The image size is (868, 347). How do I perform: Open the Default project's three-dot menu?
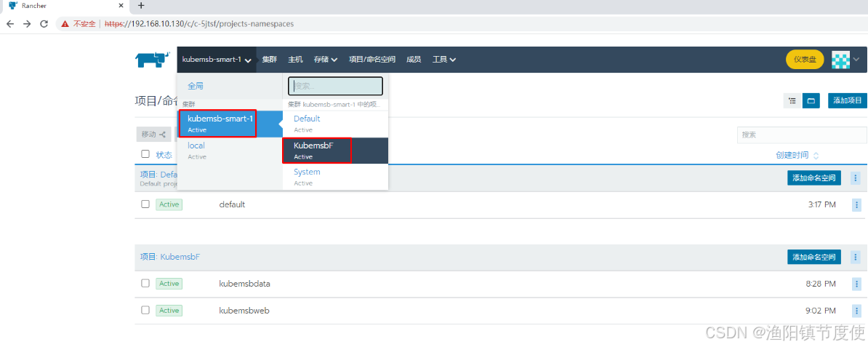coord(856,178)
